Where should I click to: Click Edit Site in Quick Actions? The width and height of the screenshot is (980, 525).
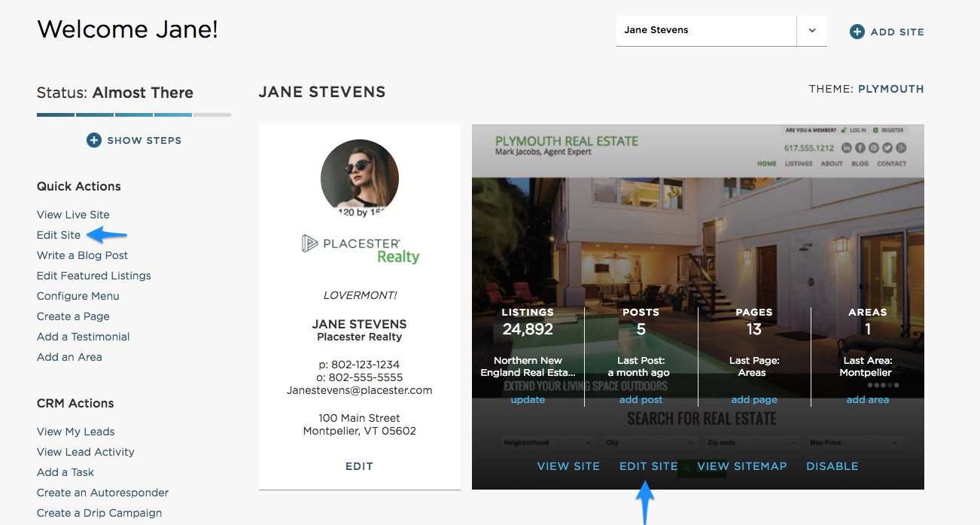(59, 235)
